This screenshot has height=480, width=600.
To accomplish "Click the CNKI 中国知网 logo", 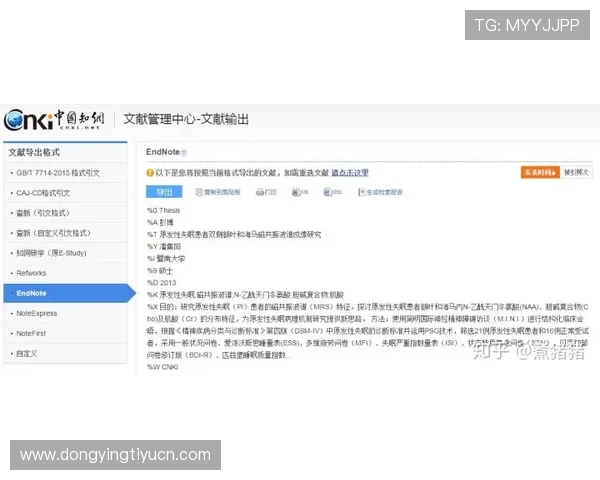I will [54, 120].
